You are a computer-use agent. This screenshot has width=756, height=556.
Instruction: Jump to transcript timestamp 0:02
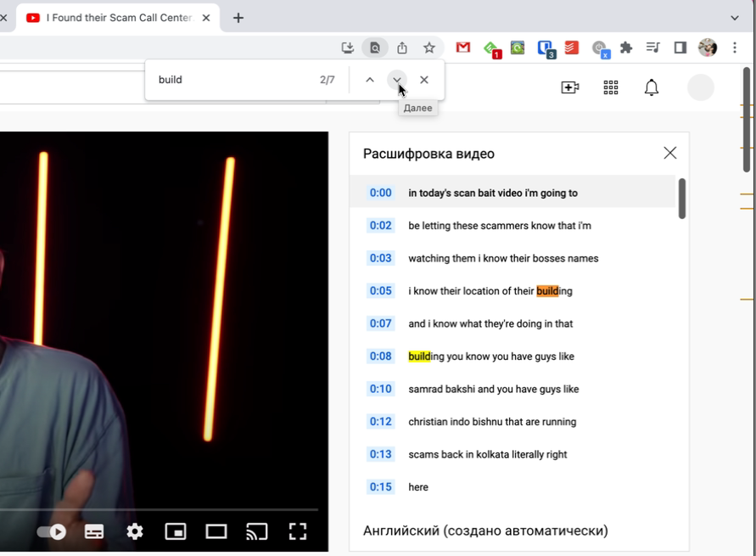[x=380, y=226]
